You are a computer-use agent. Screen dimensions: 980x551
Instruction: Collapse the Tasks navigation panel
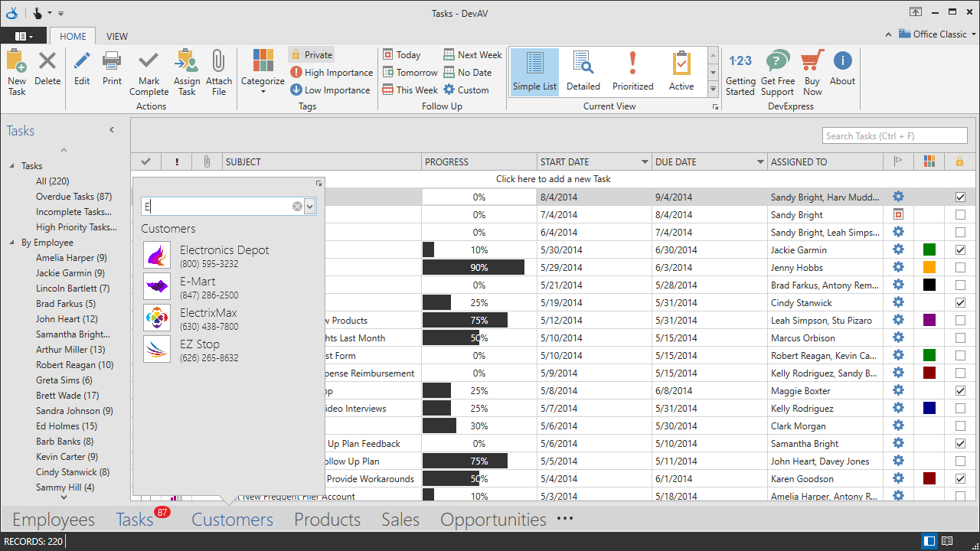click(x=112, y=130)
